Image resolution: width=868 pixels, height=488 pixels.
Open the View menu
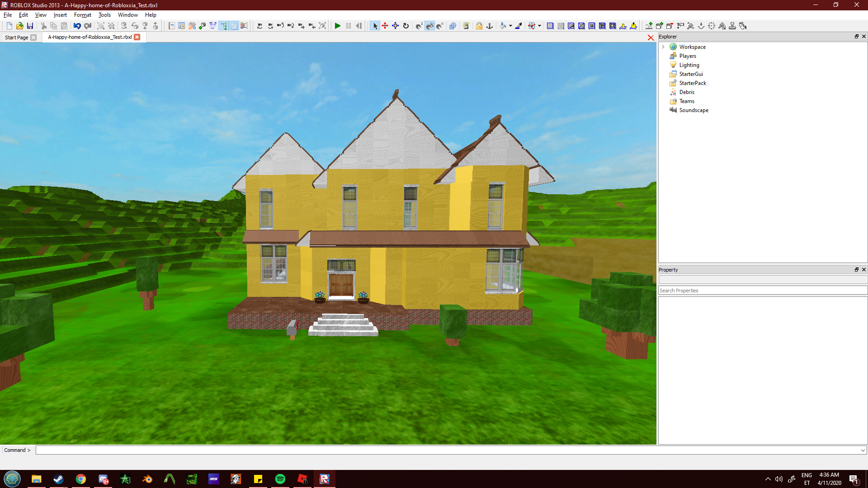pyautogui.click(x=41, y=15)
